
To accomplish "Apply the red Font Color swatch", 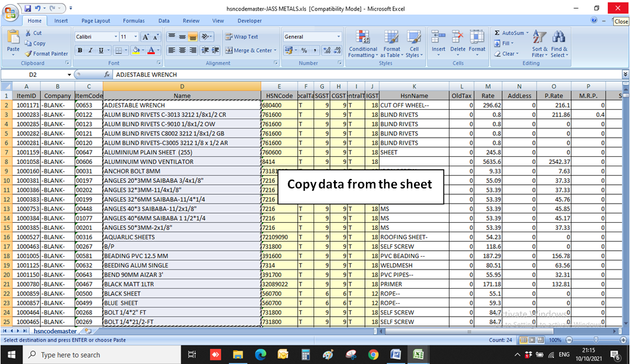I will [151, 51].
